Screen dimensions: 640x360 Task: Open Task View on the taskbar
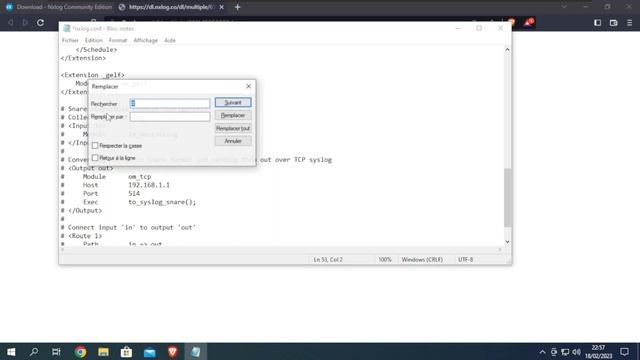[x=56, y=351]
